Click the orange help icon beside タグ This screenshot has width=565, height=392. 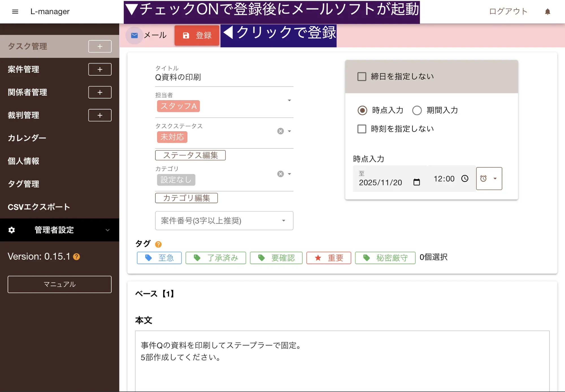pyautogui.click(x=158, y=244)
